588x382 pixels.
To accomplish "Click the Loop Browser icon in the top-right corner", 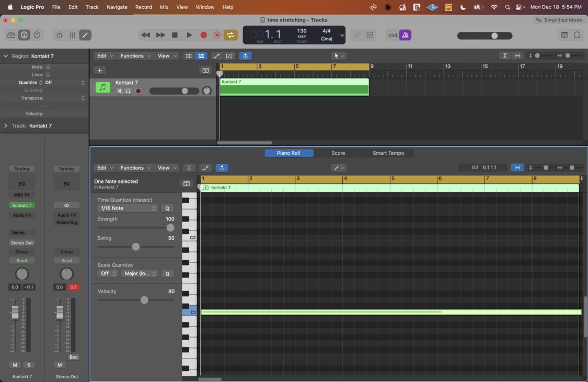I will coord(576,34).
